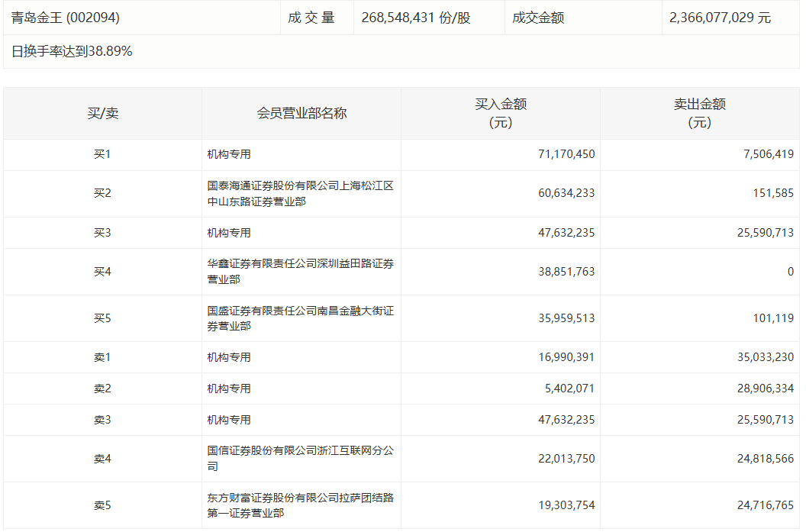Click the 买入金额 (元) column header

point(501,113)
